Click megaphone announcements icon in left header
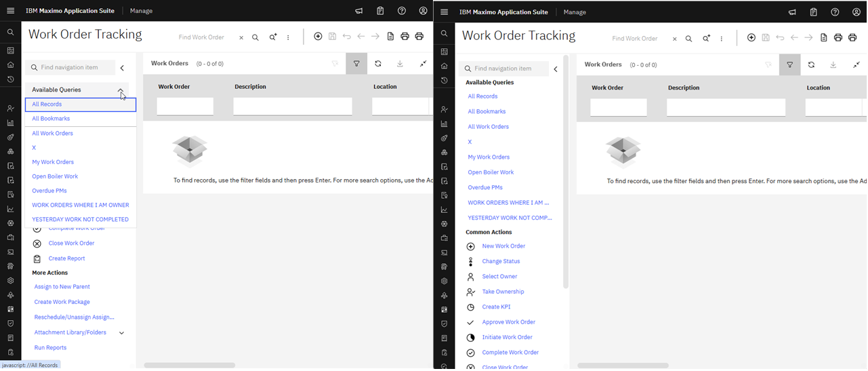 359,11
